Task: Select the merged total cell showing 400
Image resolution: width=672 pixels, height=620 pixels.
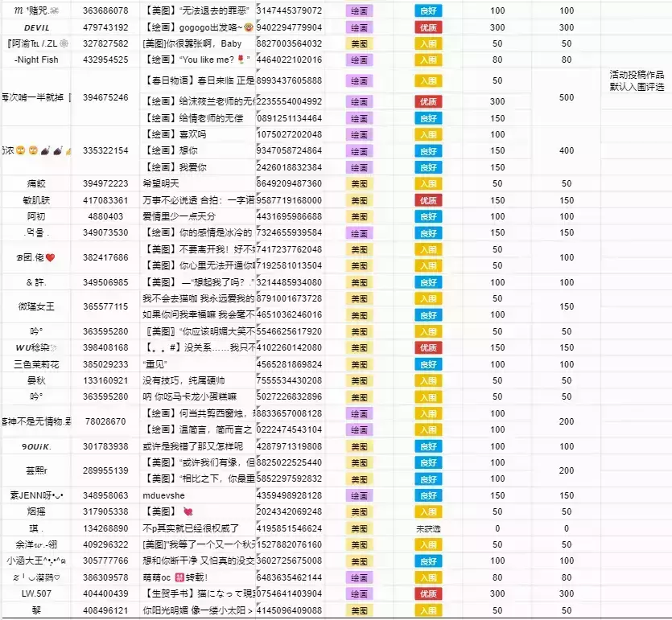Action: (567, 150)
